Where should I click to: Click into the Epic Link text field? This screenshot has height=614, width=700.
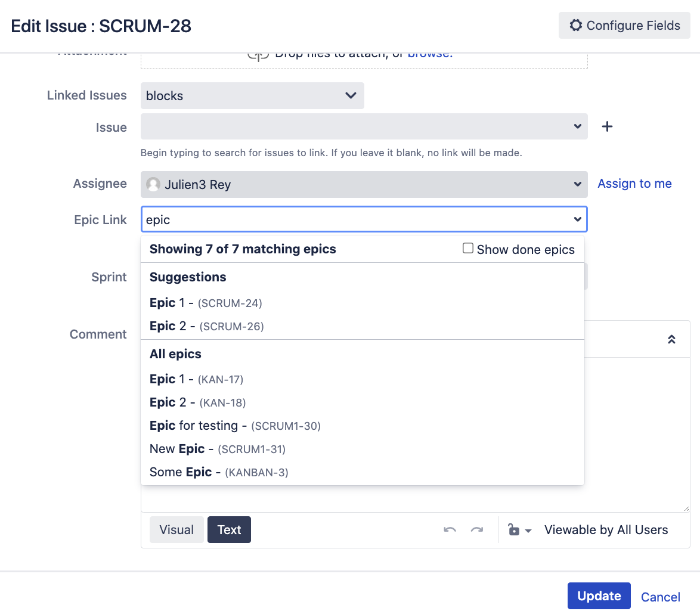point(355,219)
